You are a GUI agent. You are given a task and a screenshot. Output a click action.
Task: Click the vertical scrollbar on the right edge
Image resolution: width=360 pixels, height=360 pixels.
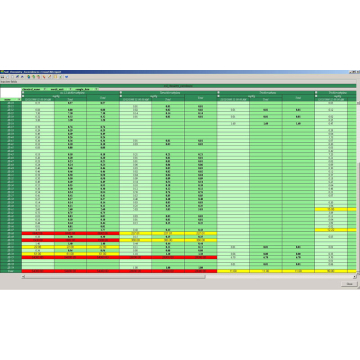(x=358, y=187)
